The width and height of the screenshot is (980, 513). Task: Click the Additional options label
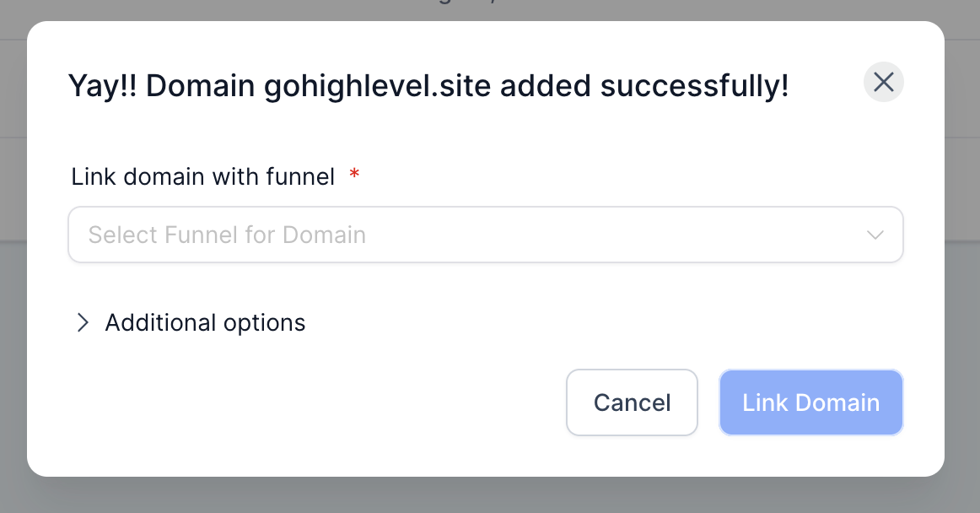(205, 323)
